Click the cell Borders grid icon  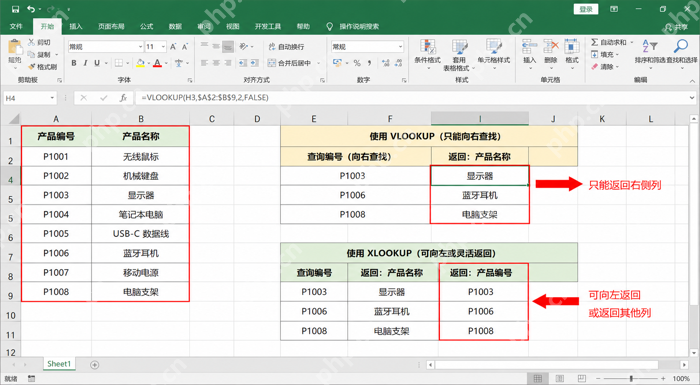(x=119, y=63)
